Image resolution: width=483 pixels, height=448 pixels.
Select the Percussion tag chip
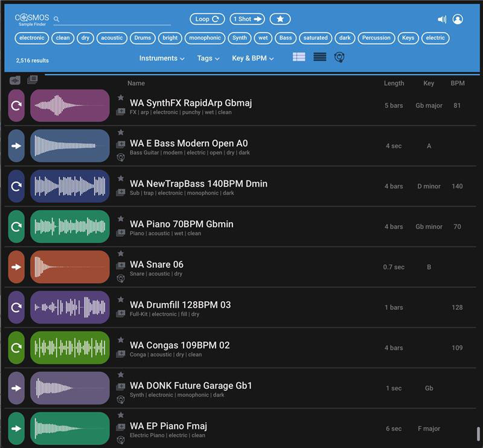point(376,38)
